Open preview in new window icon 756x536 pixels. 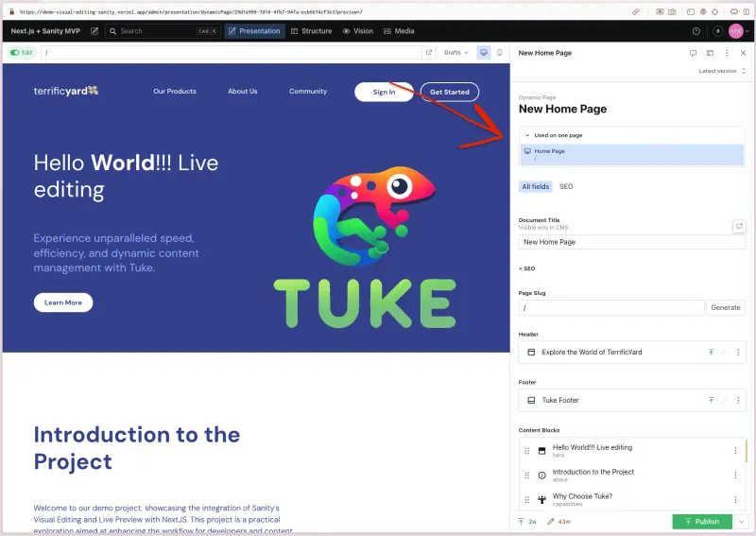429,53
